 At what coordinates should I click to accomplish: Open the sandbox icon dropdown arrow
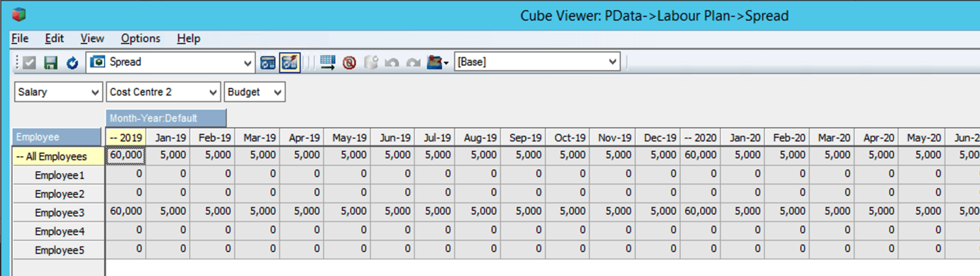[x=446, y=63]
